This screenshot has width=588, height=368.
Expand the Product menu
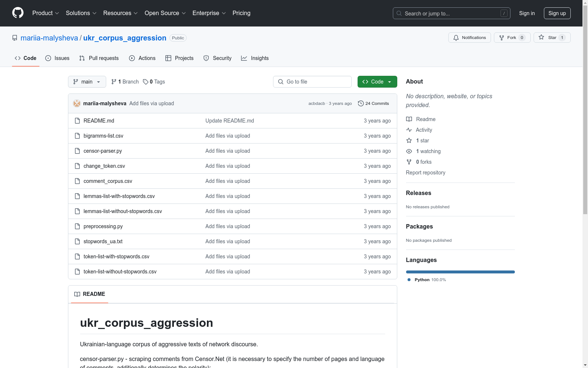click(x=46, y=13)
